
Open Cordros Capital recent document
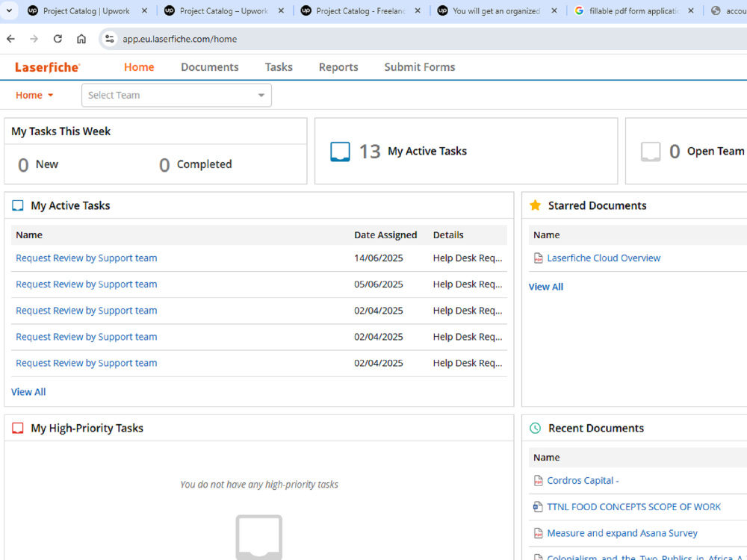click(583, 480)
